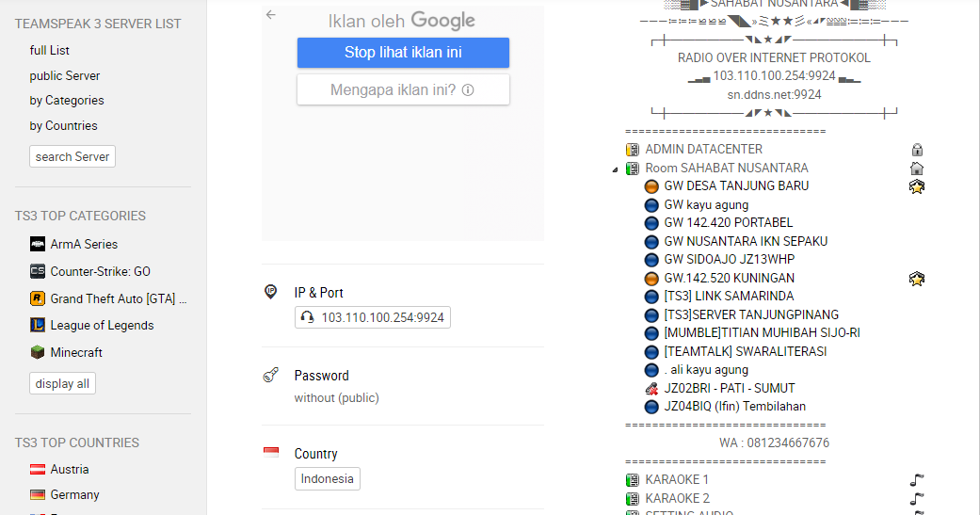Viewport: 980px width, 515px height.
Task: Select the [TS3] LINK SAMARINDA row
Action: pyautogui.click(x=729, y=297)
